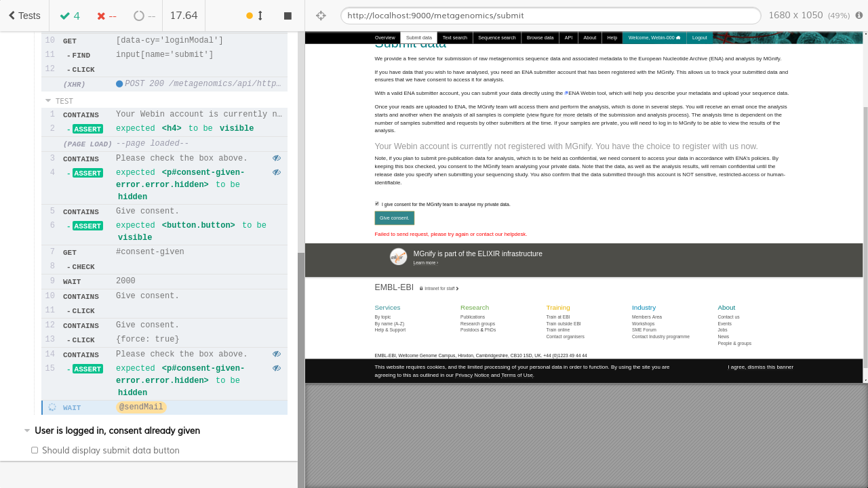This screenshot has width=868, height=488.
Task: Toggle the private data consent checkbox
Action: pos(376,204)
